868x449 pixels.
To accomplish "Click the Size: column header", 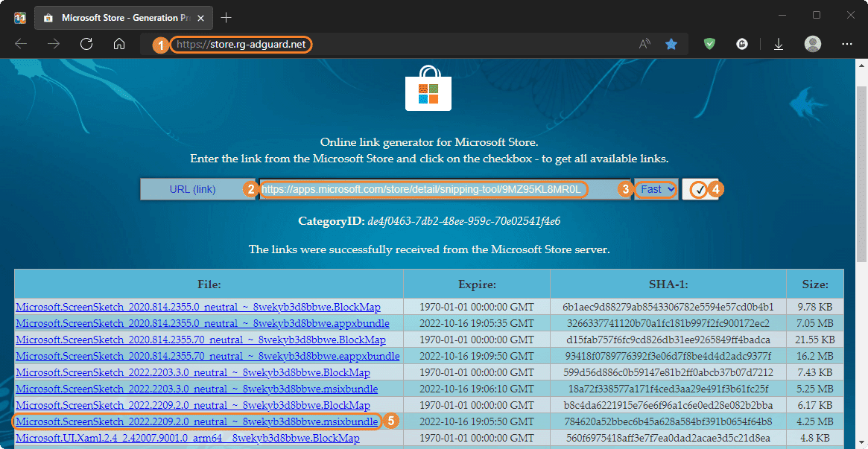I will pos(815,284).
